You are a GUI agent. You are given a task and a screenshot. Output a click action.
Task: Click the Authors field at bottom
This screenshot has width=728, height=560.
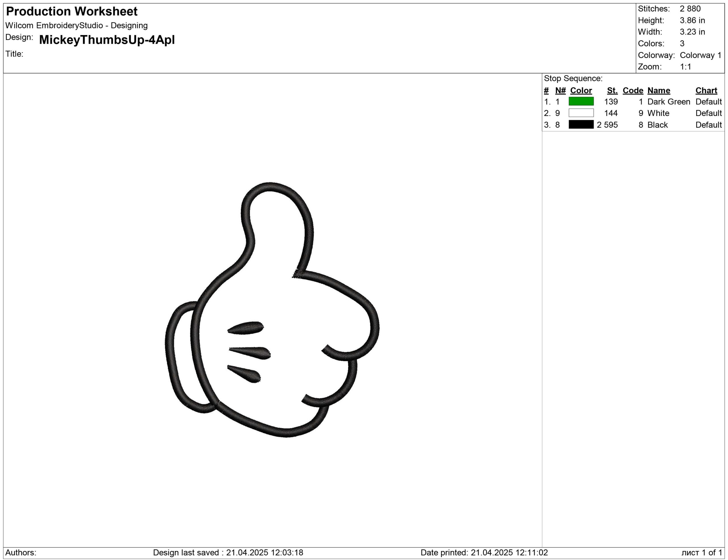click(21, 552)
